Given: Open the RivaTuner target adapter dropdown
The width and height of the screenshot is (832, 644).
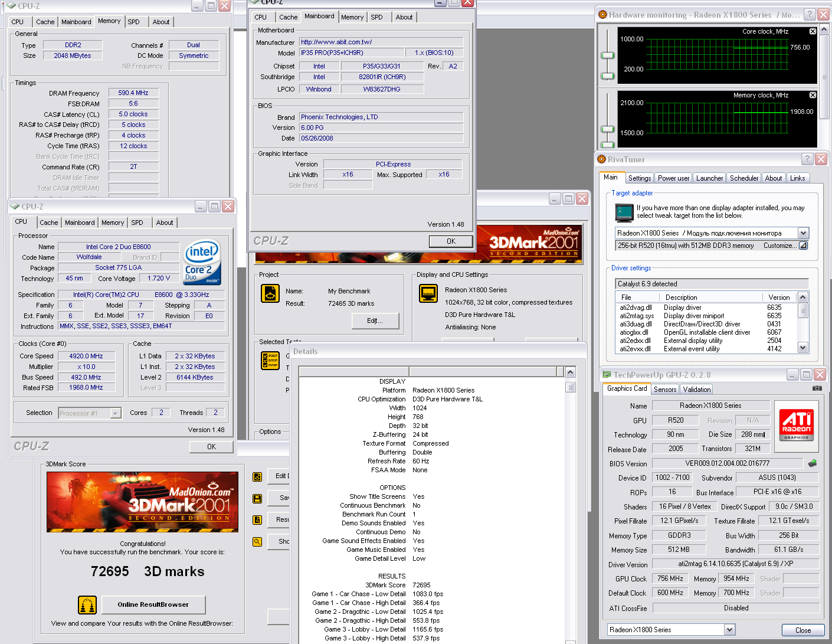Looking at the screenshot, I should click(x=803, y=233).
